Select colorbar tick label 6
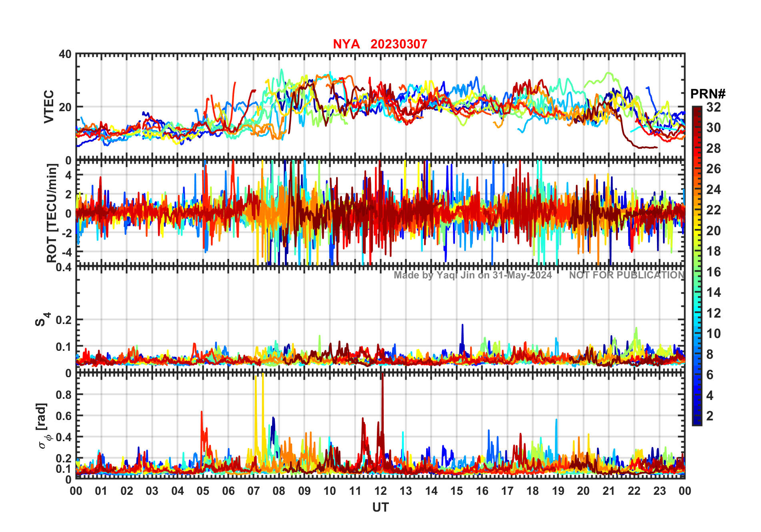Image resolution: width=761 pixels, height=532 pixels. pyautogui.click(x=710, y=375)
